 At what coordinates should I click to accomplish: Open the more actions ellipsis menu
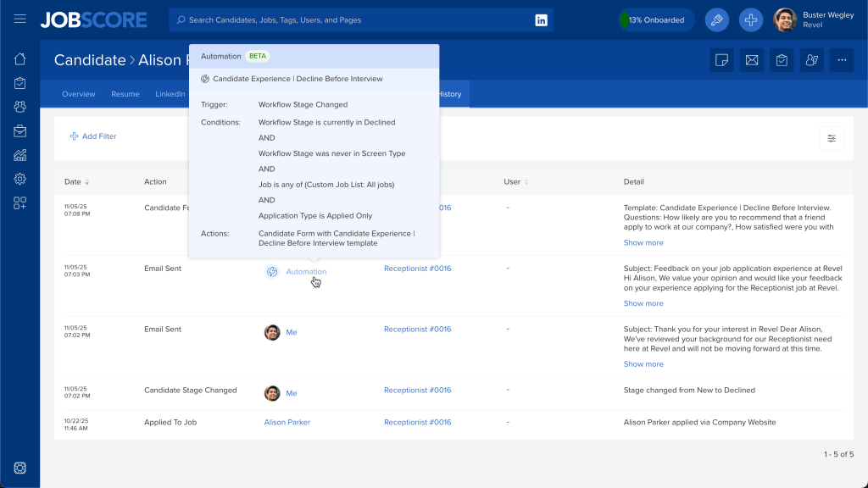(843, 60)
